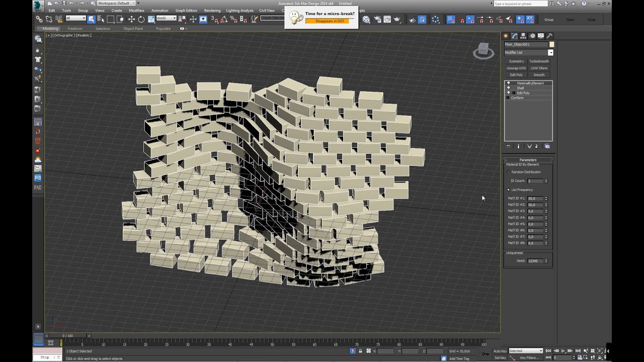Collapse the Parameters rollout
Image resolution: width=644 pixels, height=362 pixels.
point(528,160)
